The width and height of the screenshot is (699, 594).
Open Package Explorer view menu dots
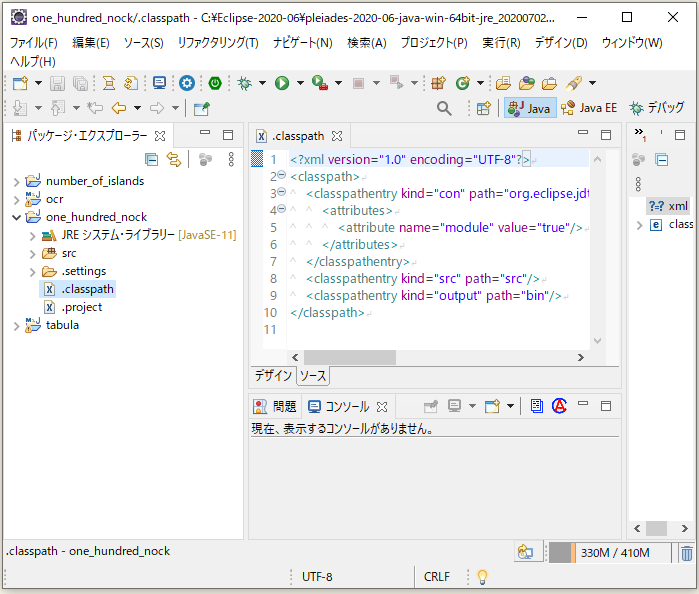coord(231,160)
